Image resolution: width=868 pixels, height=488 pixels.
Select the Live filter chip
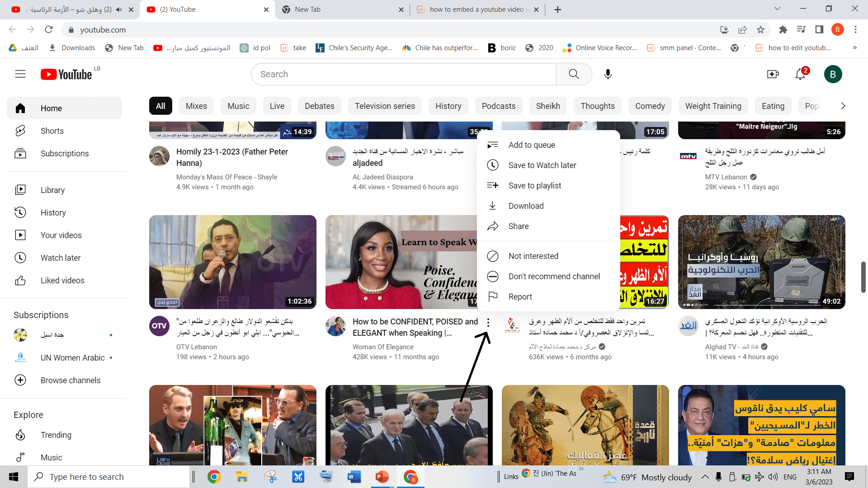[x=277, y=106]
